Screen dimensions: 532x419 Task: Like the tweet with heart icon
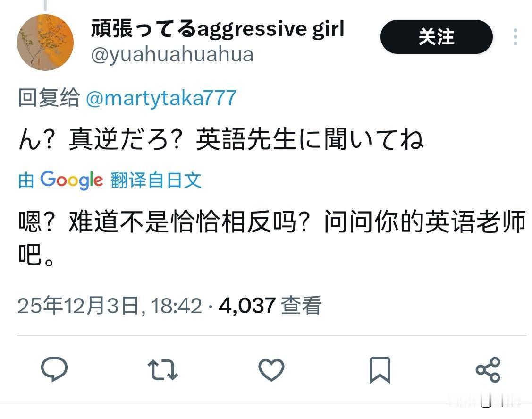click(x=271, y=369)
